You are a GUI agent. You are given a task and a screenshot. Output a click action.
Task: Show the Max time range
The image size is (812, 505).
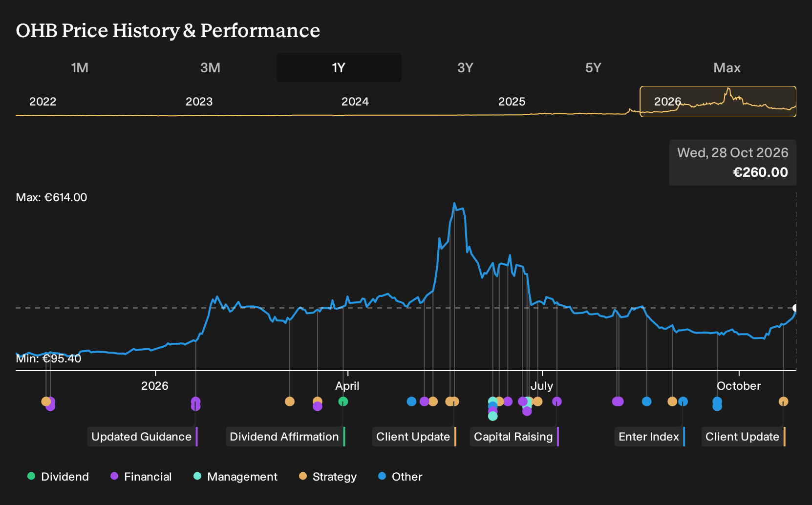click(x=727, y=67)
